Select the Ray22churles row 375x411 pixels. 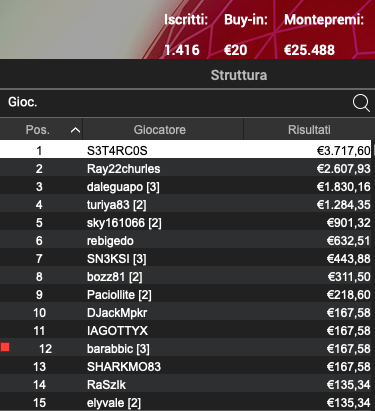[x=186, y=168]
